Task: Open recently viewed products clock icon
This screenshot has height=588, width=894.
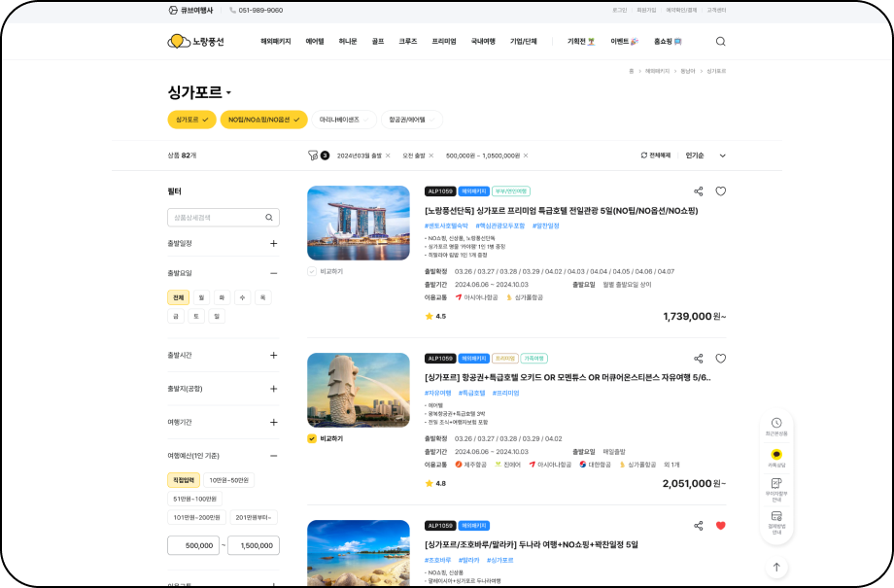Action: [776, 426]
